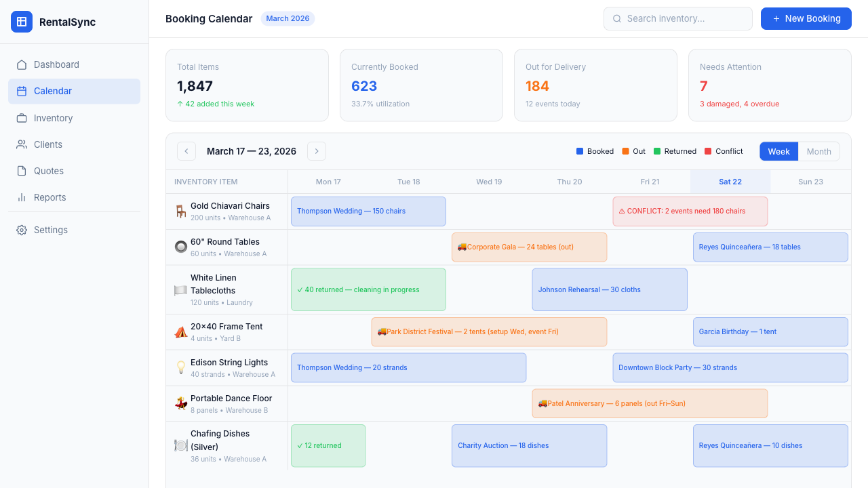Switch to Month view
868x488 pixels.
[818, 151]
